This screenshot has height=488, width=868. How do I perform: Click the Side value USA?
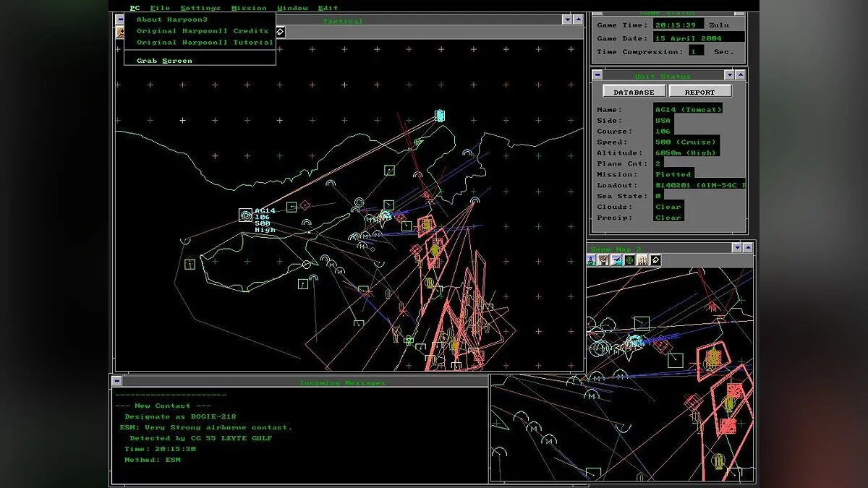pyautogui.click(x=663, y=121)
